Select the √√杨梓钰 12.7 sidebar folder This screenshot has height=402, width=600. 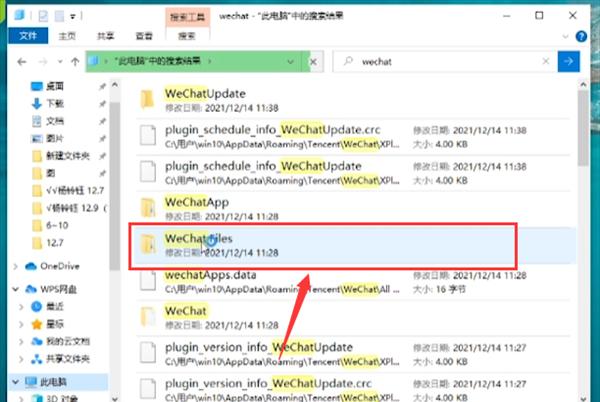pyautogui.click(x=74, y=190)
